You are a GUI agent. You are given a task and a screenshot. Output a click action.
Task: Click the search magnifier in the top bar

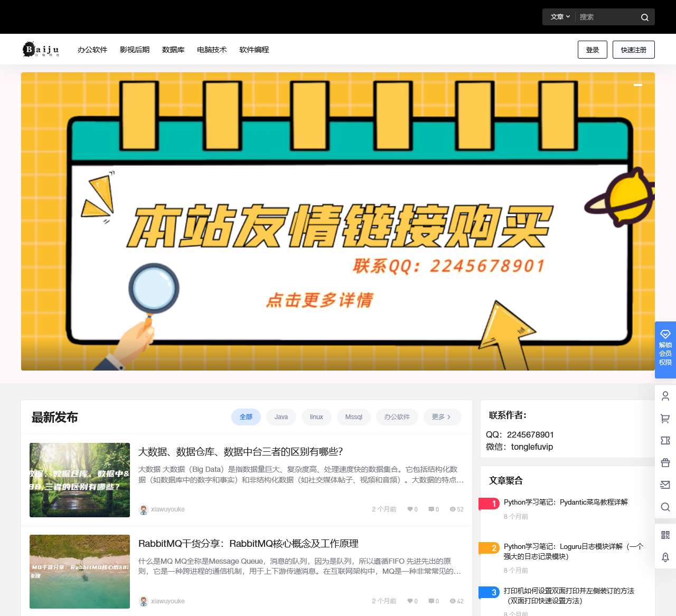644,17
